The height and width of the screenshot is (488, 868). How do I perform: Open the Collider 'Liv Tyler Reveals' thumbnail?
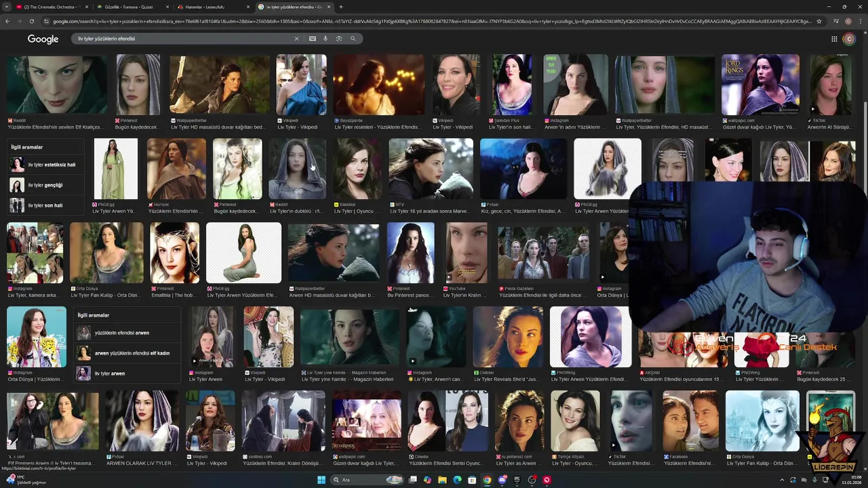pyautogui.click(x=508, y=337)
